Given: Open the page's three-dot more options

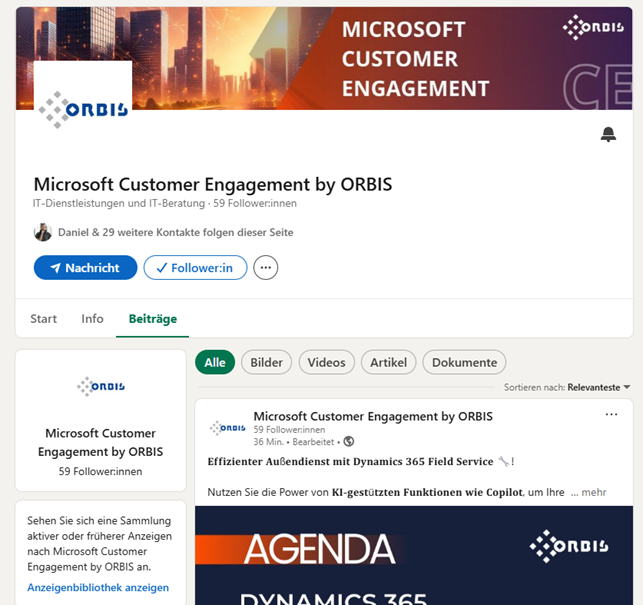Looking at the screenshot, I should point(266,268).
